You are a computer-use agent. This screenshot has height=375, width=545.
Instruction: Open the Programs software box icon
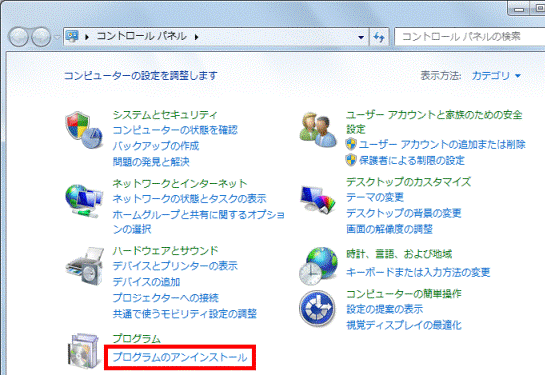pos(83,351)
